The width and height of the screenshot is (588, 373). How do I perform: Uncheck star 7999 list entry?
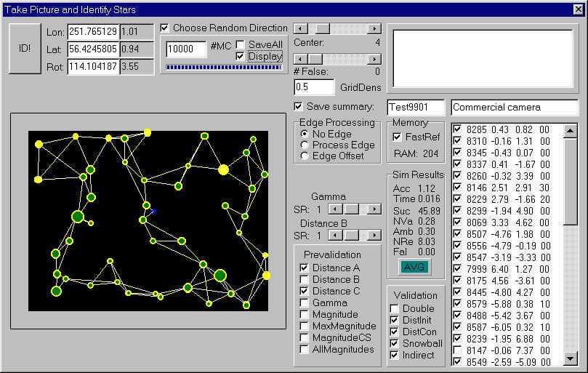[457, 269]
